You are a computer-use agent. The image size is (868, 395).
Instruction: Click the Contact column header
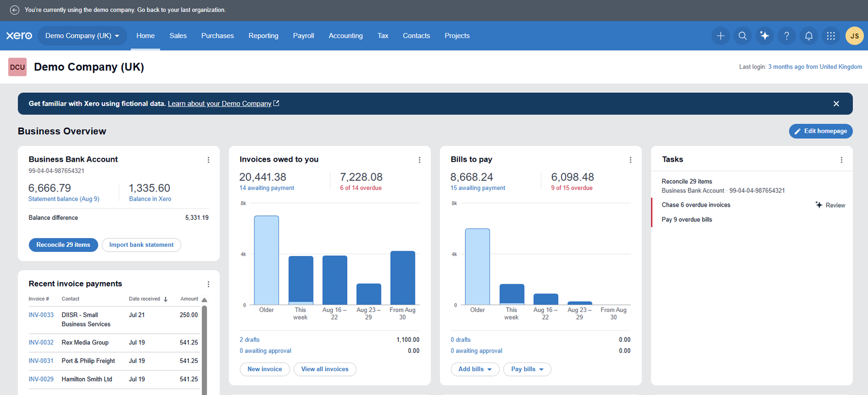coord(71,299)
